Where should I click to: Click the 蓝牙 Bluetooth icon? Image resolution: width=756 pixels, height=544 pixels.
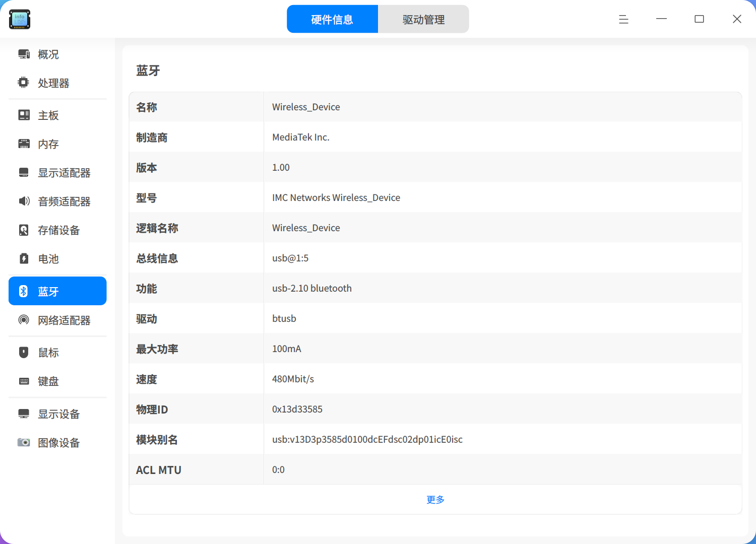(24, 291)
